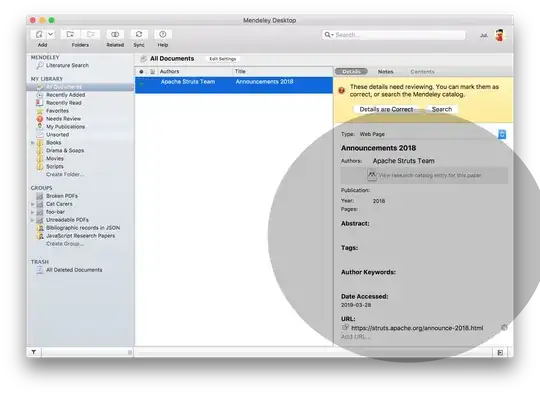Toggle the details panel icon bottom right
The image size is (540, 395).
500,352
